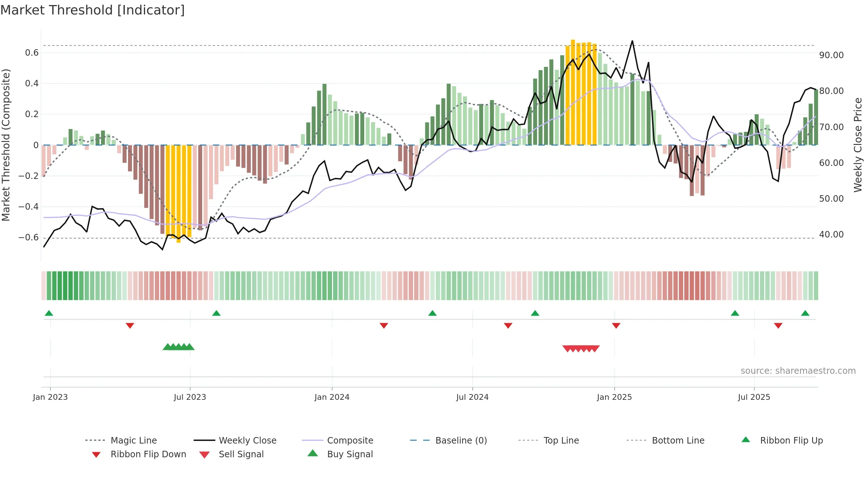Toggle the Top Line legend entry

click(x=549, y=440)
